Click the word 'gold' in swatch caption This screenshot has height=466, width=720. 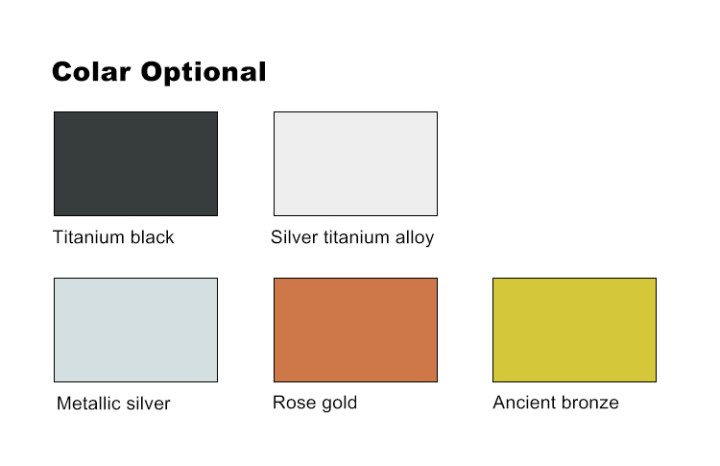tap(338, 404)
